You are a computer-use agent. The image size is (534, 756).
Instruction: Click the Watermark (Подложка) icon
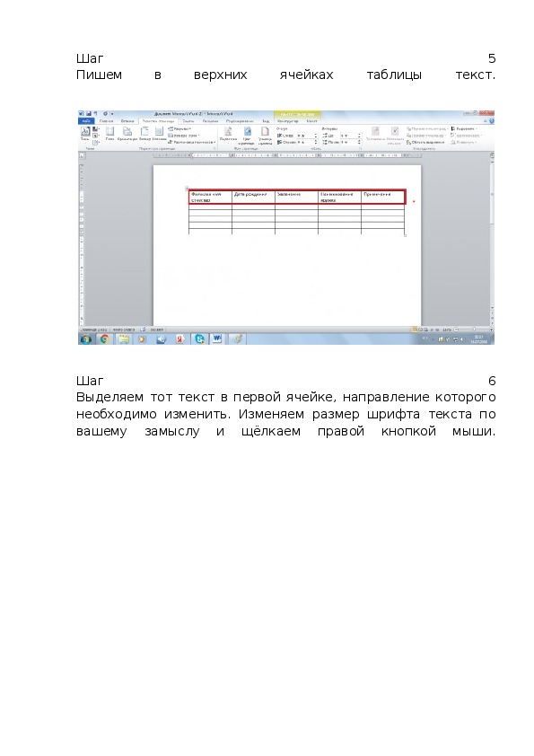click(x=229, y=134)
